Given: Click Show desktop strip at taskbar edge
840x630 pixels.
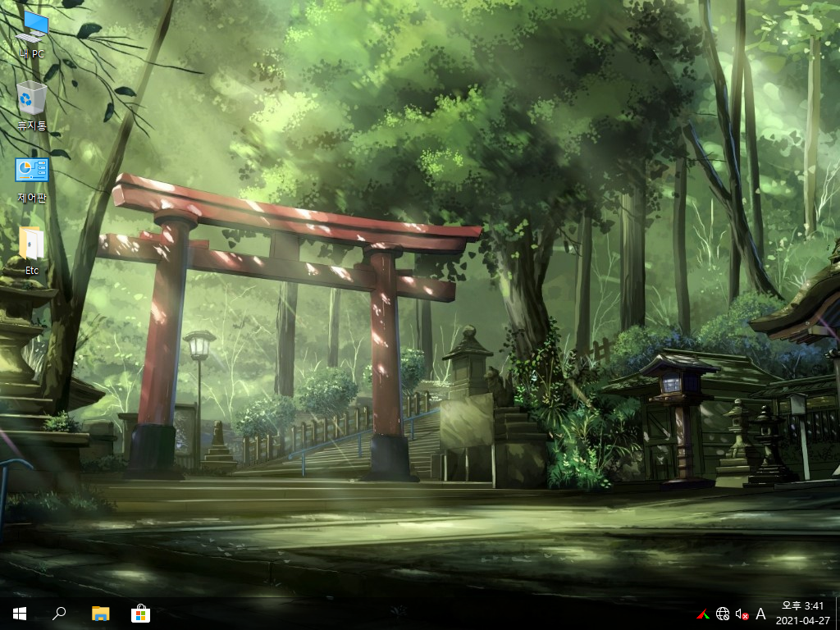Looking at the screenshot, I should [838, 614].
